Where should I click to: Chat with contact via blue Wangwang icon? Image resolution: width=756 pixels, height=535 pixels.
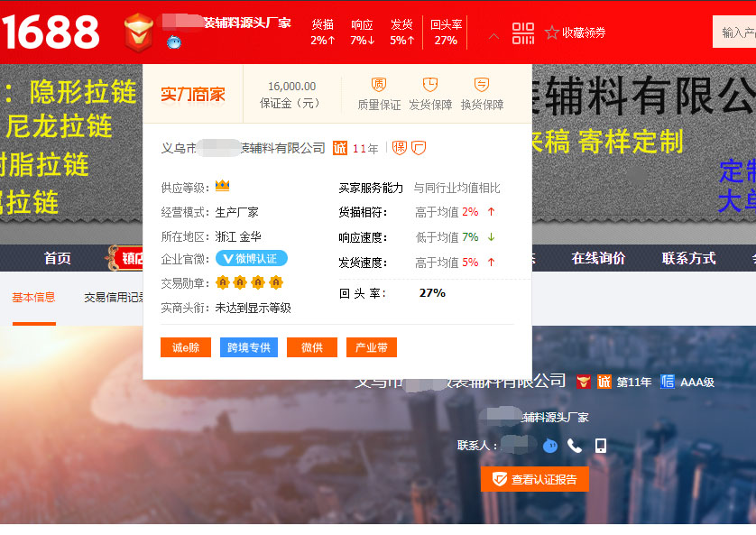(x=550, y=446)
